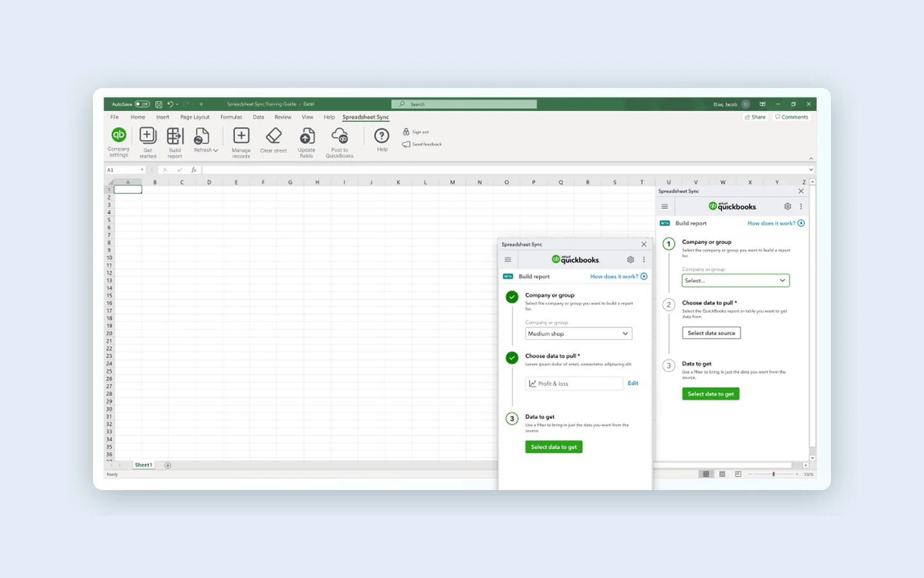Select the Sheet1 sheet tab

pyautogui.click(x=143, y=465)
